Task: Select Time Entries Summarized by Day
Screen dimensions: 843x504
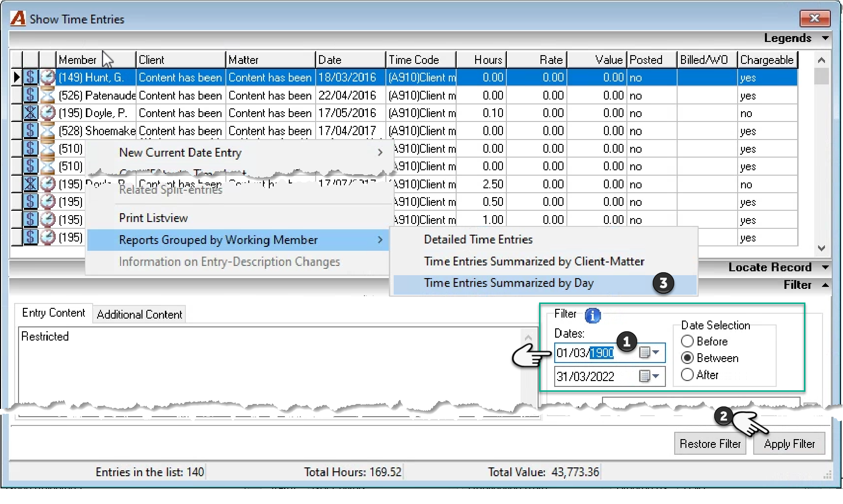Action: [x=545, y=283]
